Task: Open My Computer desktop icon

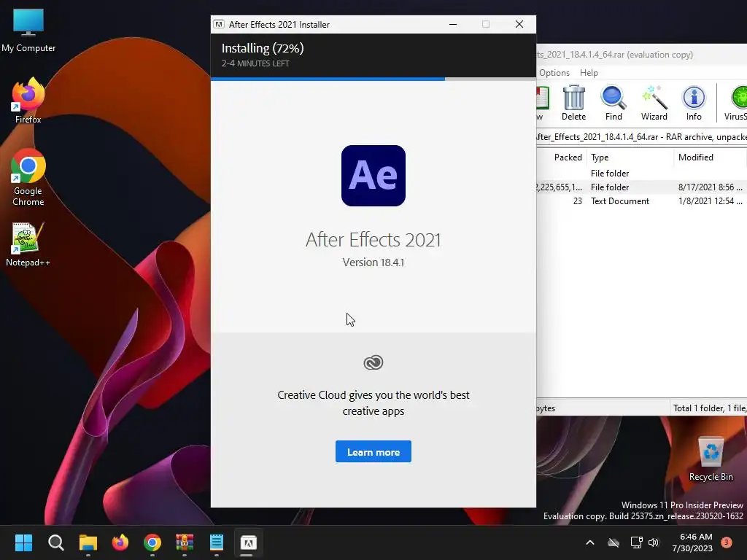Action: [28, 30]
